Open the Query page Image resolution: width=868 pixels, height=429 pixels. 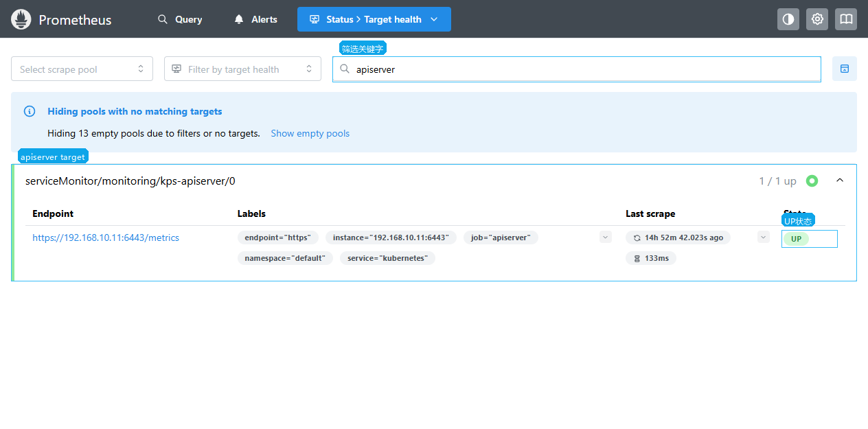click(x=180, y=19)
